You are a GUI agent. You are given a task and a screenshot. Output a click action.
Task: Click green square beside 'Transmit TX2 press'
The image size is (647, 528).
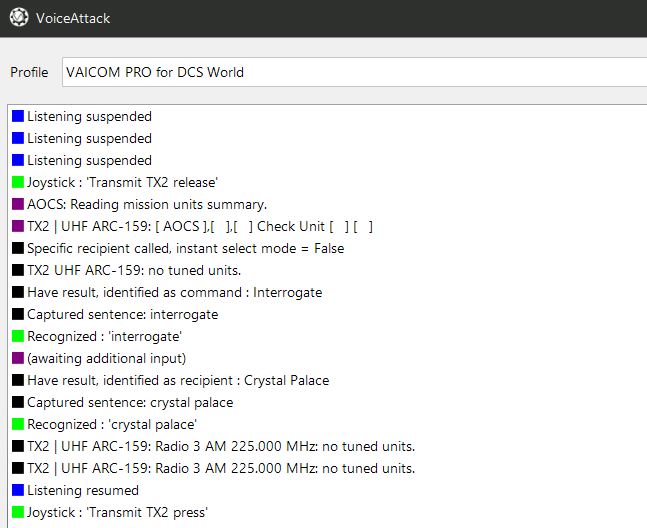(18, 512)
